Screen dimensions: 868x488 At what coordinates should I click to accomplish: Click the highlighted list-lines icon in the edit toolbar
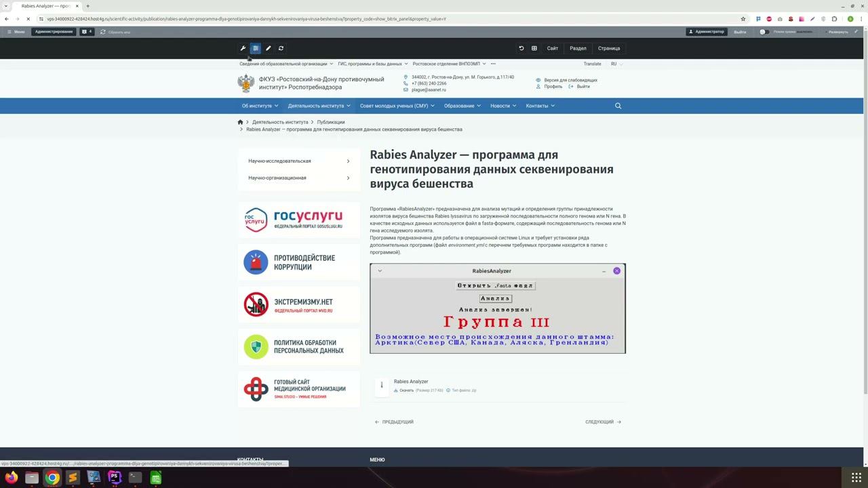point(256,48)
